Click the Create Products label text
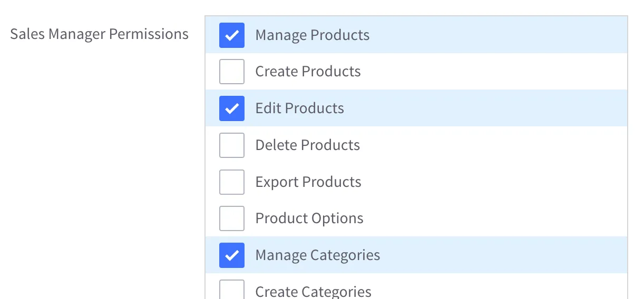 (x=308, y=72)
